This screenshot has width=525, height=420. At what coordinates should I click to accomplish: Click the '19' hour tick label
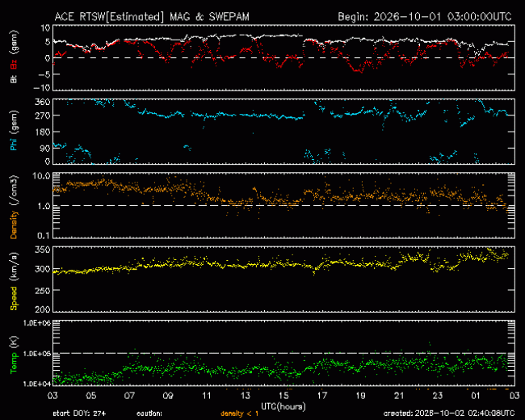360,396
